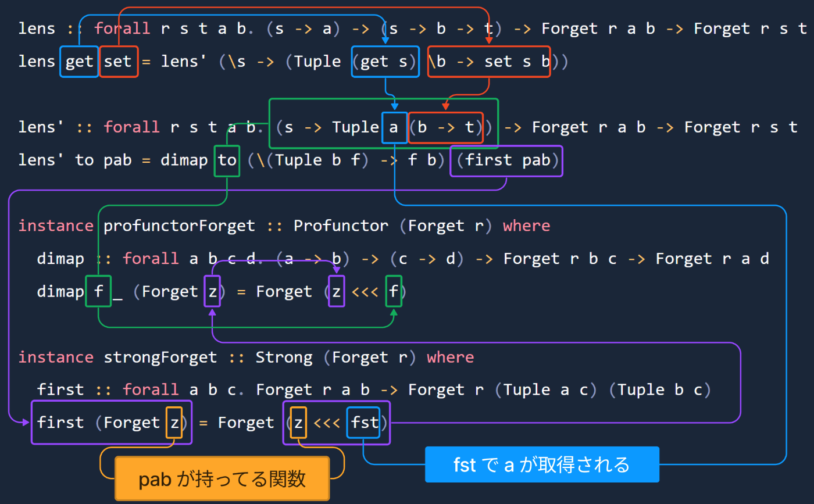This screenshot has width=814, height=504.
Task: Click the '(s -> a)' type in the lens signature
Action: click(x=304, y=28)
